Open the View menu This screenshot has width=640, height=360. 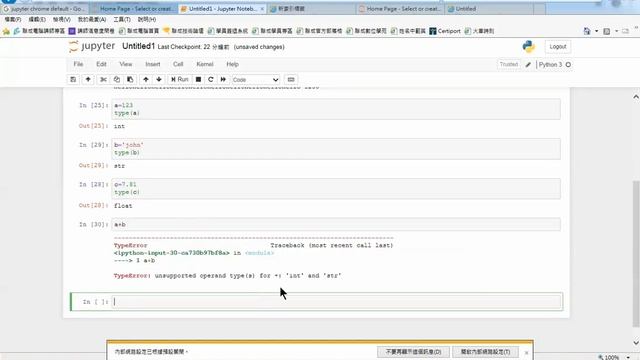tap(126, 64)
